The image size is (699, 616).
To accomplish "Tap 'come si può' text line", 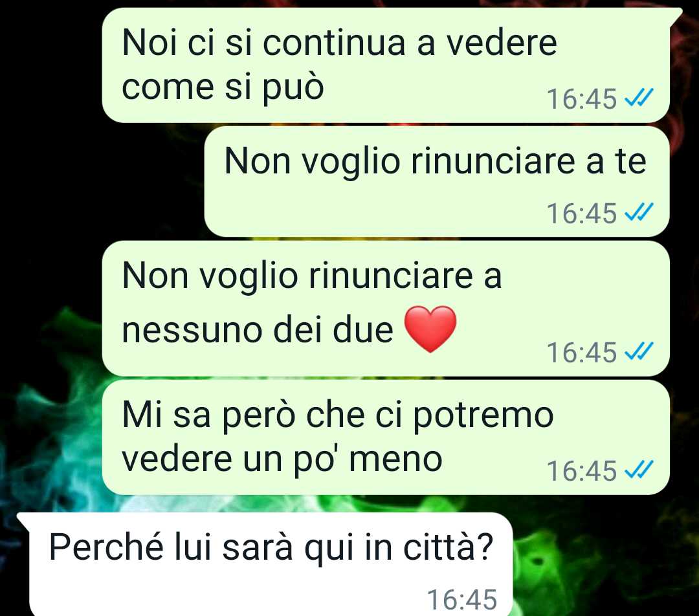I will tap(223, 88).
